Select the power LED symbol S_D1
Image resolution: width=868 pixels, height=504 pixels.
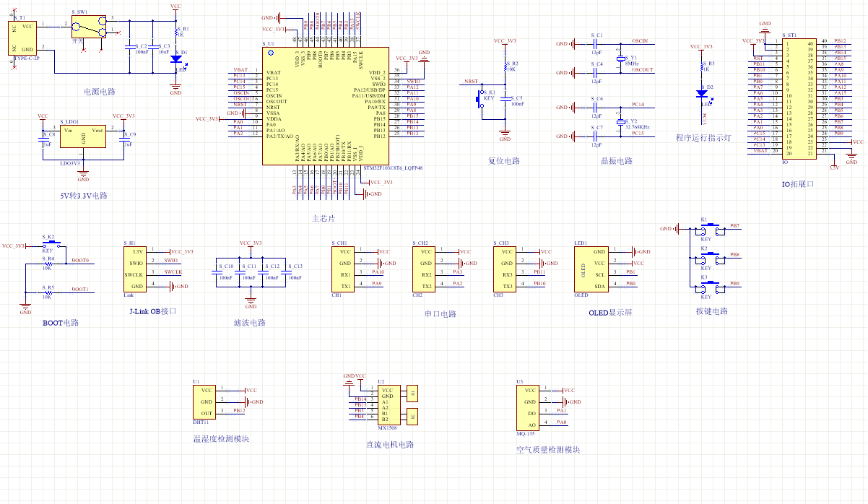point(175,60)
